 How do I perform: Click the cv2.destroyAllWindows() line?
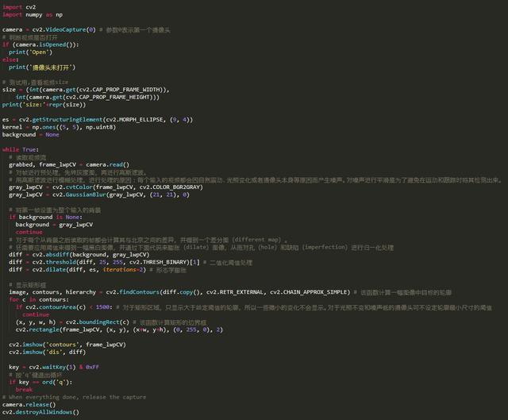pyautogui.click(x=40, y=412)
